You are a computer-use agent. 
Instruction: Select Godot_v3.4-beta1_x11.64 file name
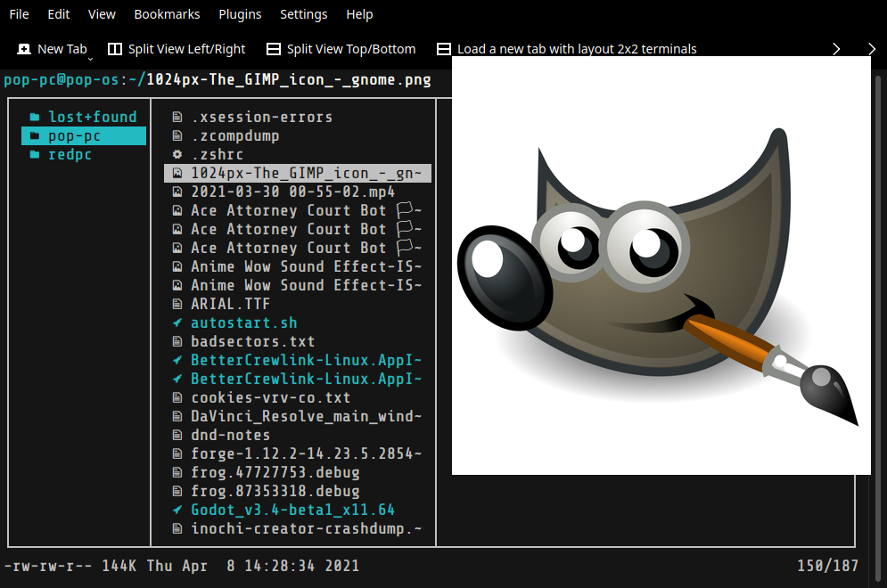[x=293, y=510]
